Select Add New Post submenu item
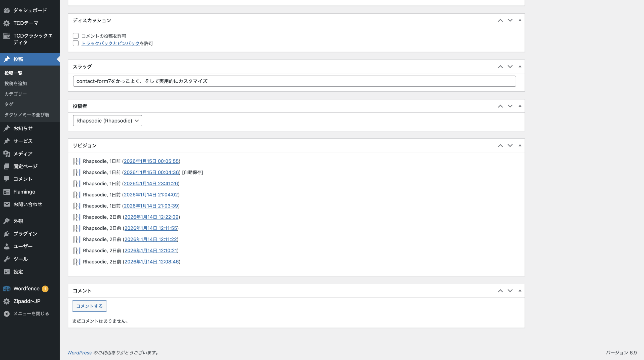Screen dimensions: 644x360 [x=16, y=83]
